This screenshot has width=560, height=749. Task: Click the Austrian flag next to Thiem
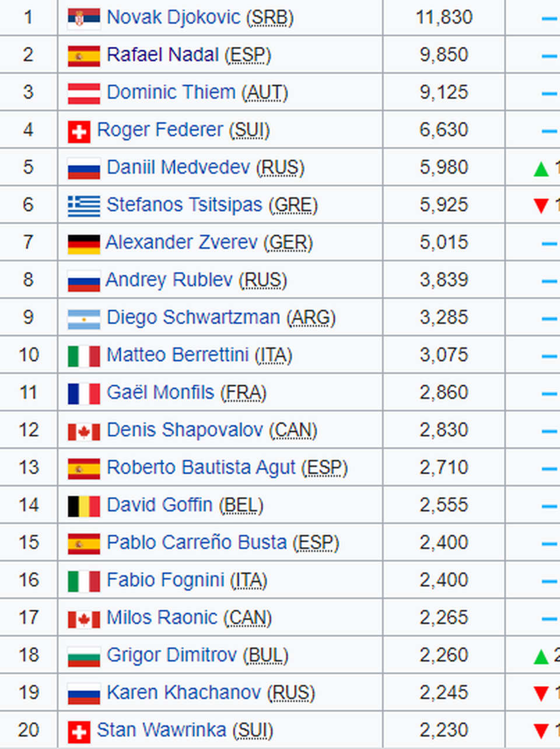pyautogui.click(x=83, y=93)
